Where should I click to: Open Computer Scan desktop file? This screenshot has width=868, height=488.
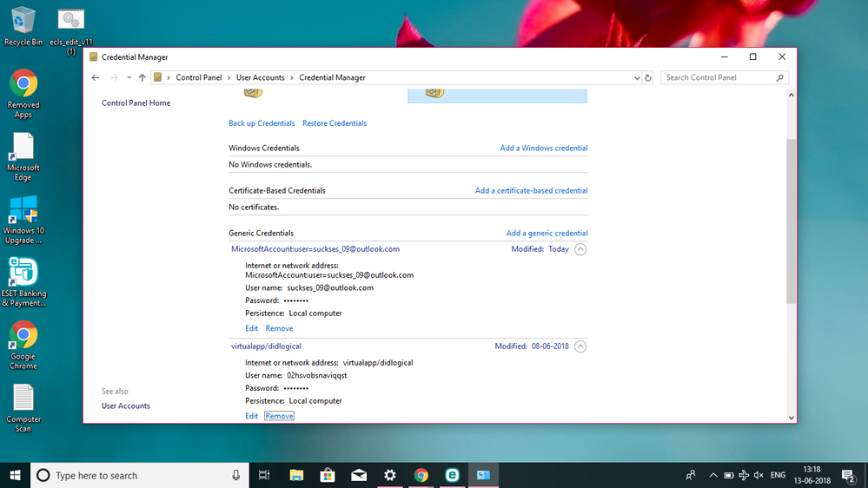(x=23, y=408)
